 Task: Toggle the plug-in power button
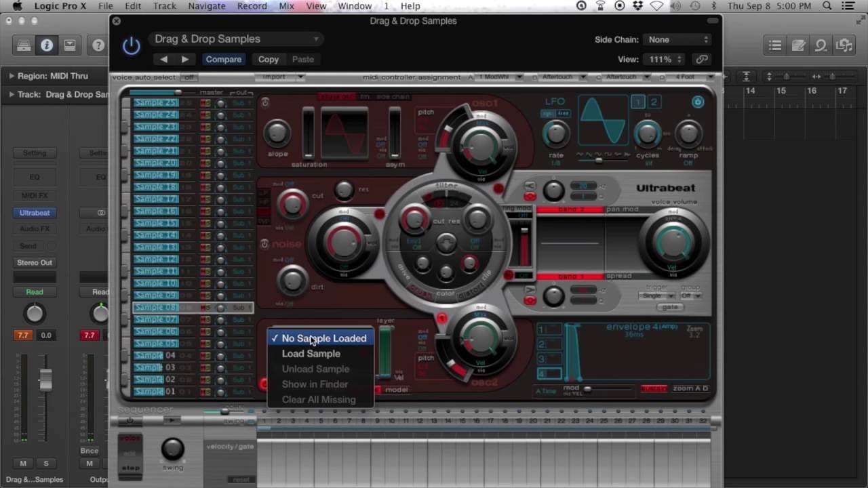point(131,46)
